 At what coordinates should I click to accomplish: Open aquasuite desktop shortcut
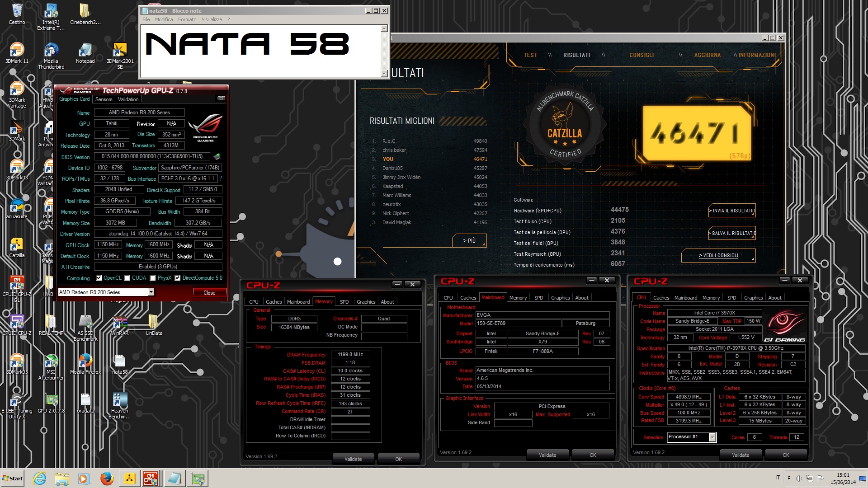(x=17, y=208)
